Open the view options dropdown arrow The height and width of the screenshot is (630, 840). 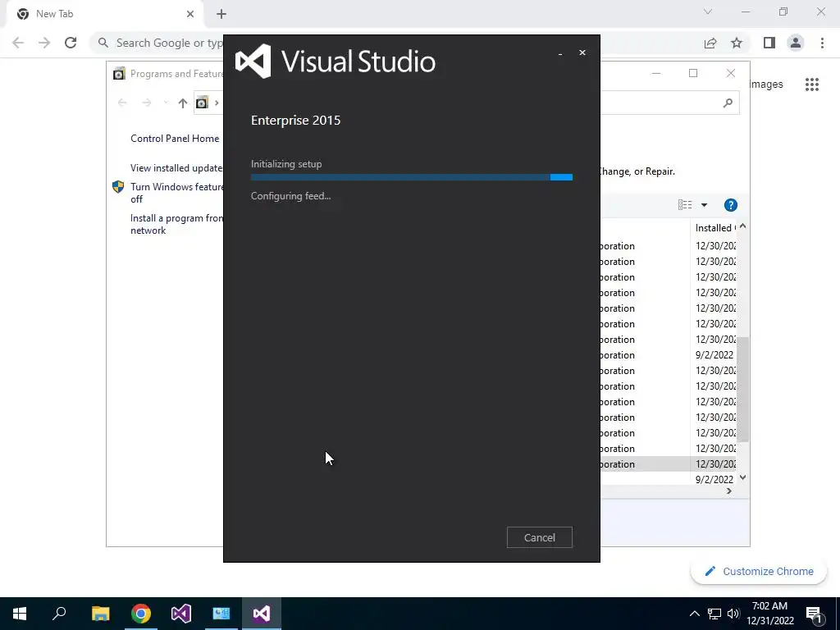coord(704,204)
